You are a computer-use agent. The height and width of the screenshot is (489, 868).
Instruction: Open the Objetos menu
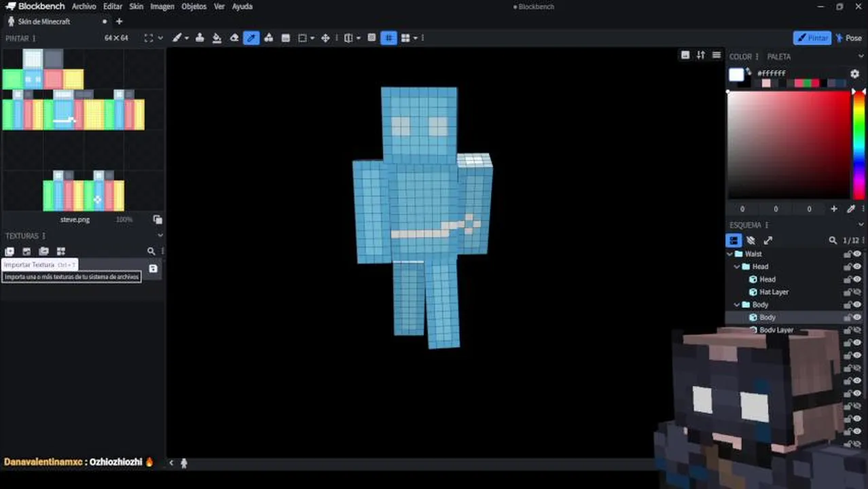(194, 6)
